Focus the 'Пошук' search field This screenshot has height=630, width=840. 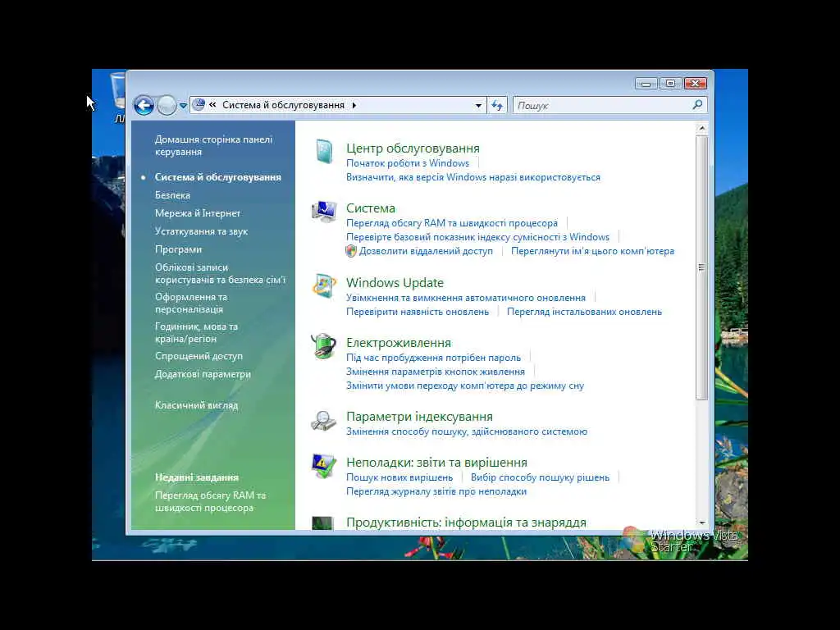[601, 106]
